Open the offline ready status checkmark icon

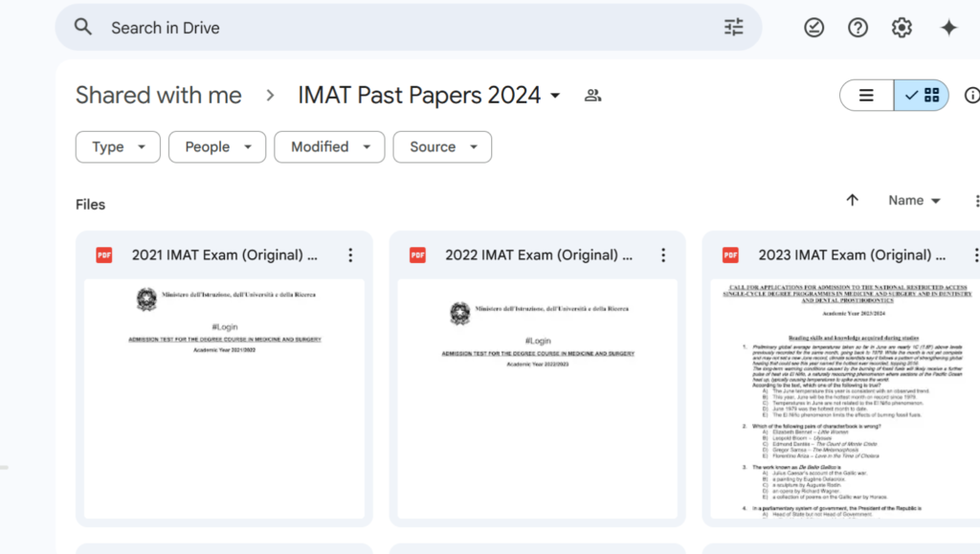coord(813,28)
